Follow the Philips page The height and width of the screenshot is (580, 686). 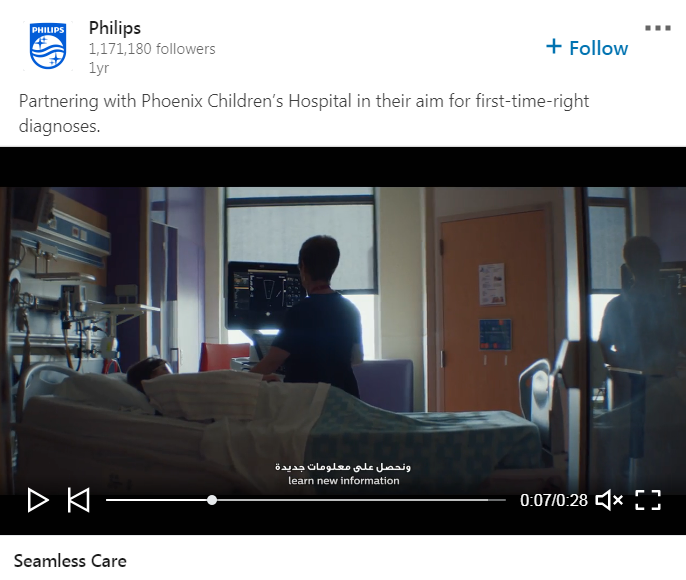pyautogui.click(x=587, y=48)
